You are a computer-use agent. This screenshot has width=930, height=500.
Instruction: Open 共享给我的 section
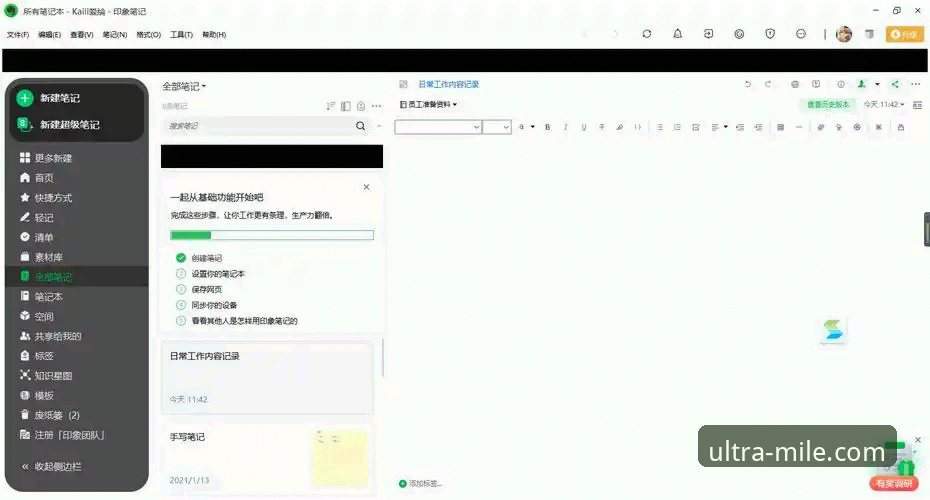[50, 336]
